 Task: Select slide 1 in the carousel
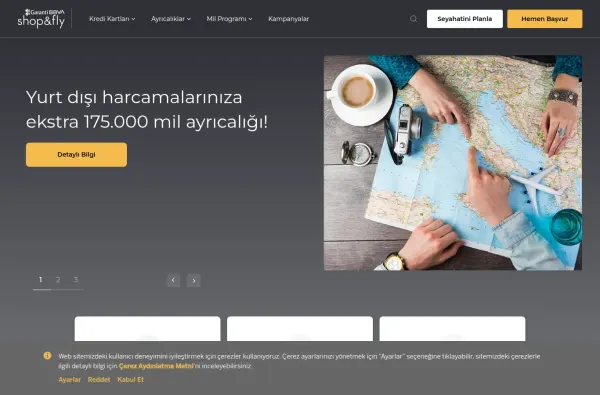coord(41,280)
